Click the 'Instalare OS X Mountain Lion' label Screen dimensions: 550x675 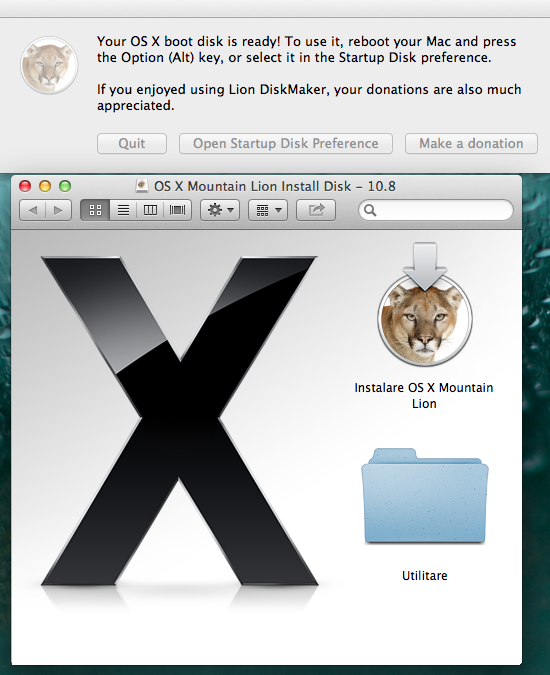click(x=424, y=396)
